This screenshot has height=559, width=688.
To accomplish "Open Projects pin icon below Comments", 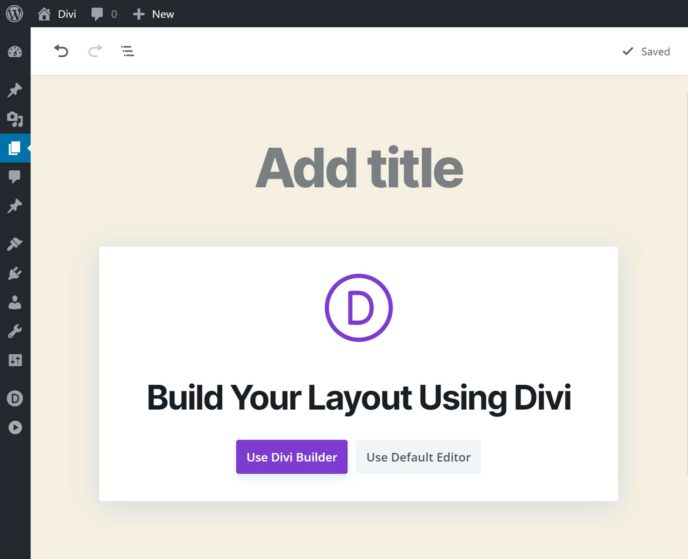I will click(15, 206).
